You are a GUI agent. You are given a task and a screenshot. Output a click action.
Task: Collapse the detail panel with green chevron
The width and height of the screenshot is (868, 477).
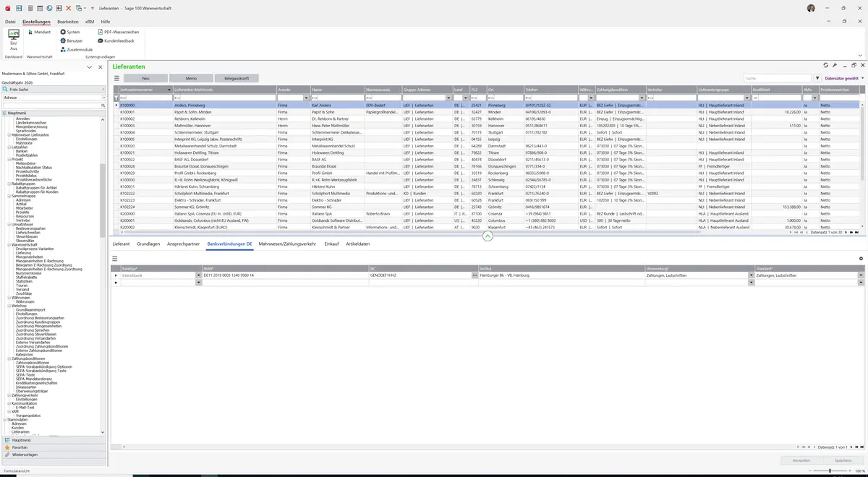point(488,236)
